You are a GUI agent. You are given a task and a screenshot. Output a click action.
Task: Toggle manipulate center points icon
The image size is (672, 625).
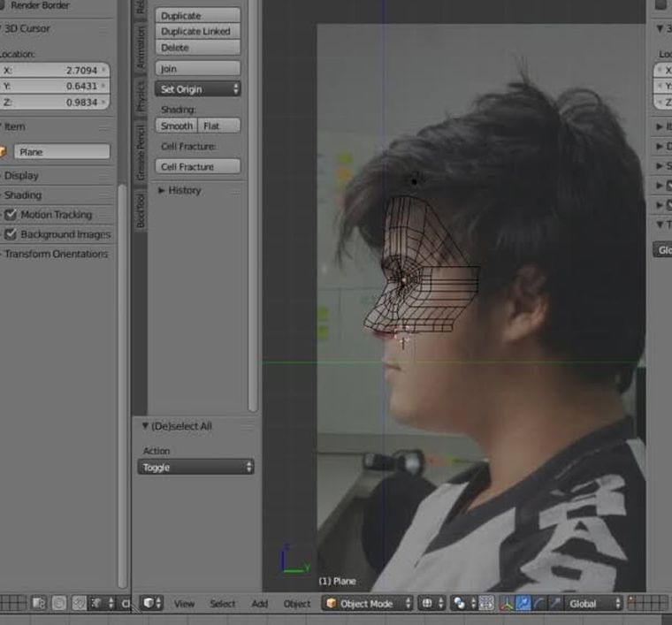click(486, 603)
